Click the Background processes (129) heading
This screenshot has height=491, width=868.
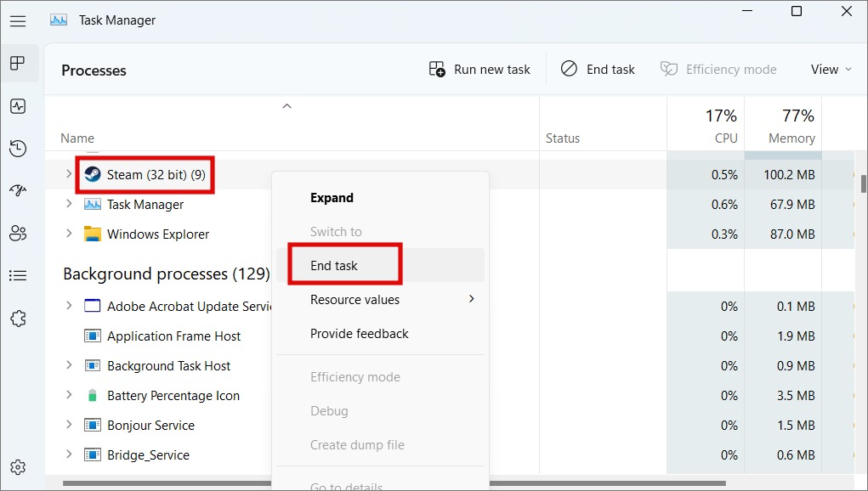tap(166, 274)
